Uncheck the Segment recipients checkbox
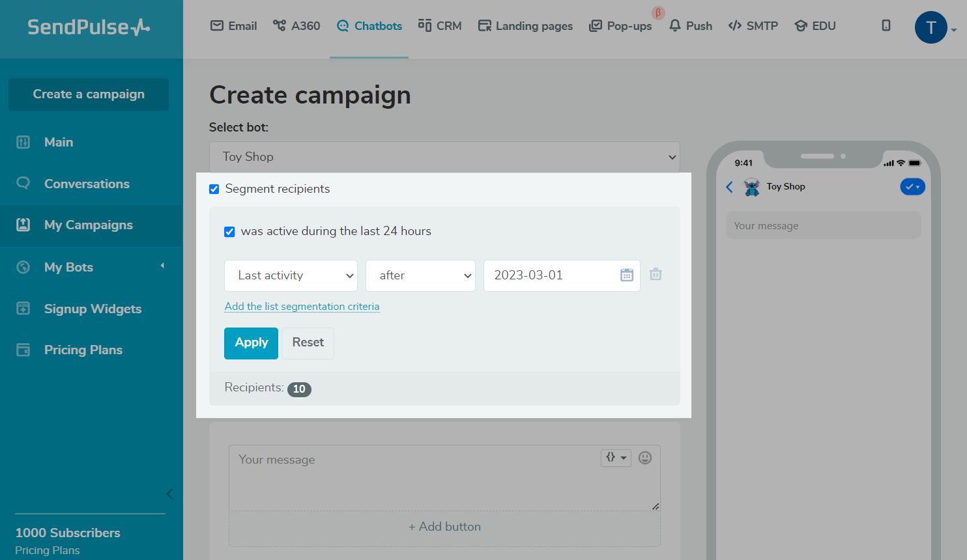 point(214,189)
